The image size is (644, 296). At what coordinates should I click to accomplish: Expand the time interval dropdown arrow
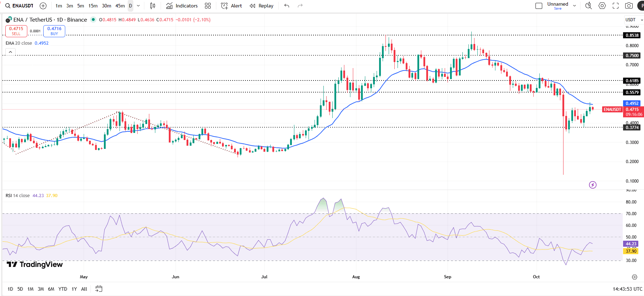click(x=138, y=6)
